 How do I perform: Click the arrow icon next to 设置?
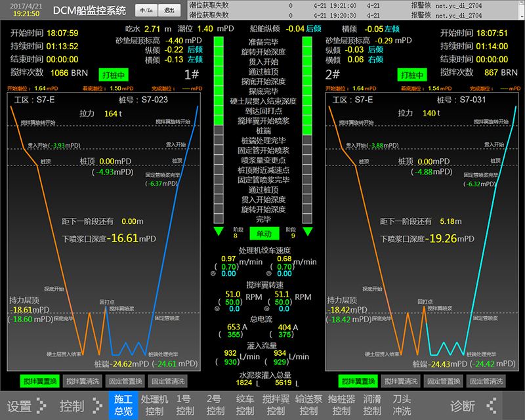[x=41, y=406]
